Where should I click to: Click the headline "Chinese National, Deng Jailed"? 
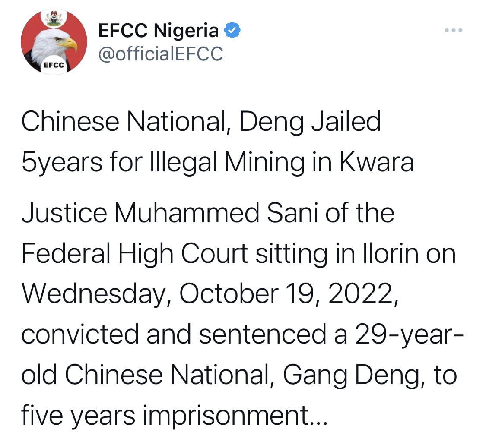click(201, 122)
